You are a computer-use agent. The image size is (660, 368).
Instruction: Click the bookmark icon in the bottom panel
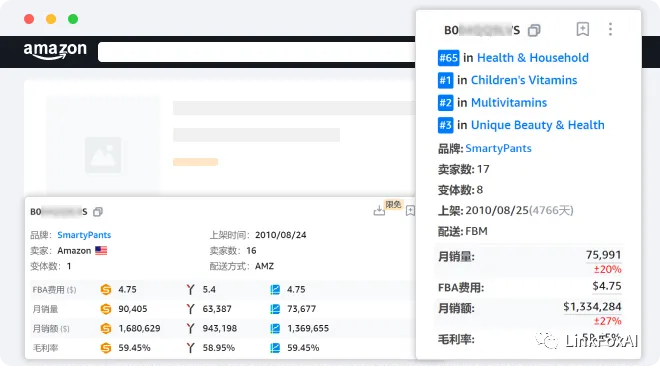click(410, 211)
